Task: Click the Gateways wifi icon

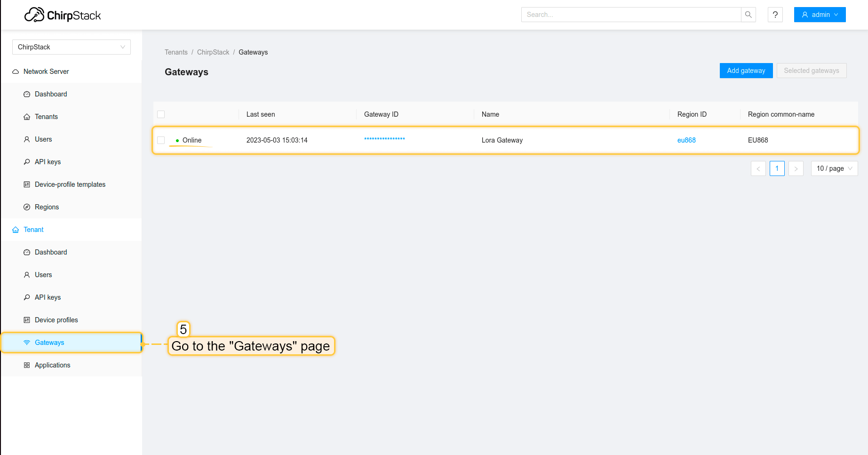Action: (x=27, y=343)
